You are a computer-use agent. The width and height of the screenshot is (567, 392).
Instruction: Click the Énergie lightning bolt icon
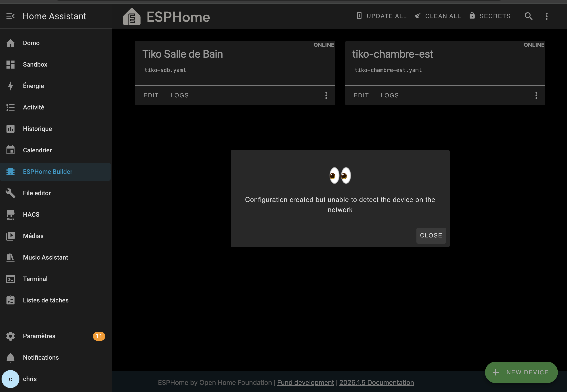pyautogui.click(x=10, y=86)
